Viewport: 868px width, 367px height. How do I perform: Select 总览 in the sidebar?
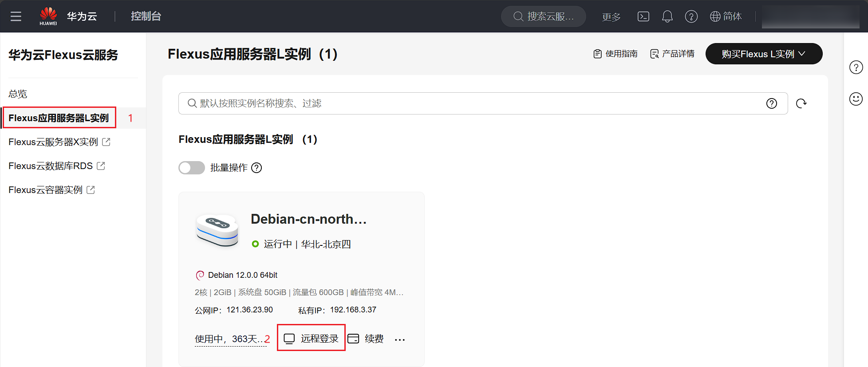[18, 94]
